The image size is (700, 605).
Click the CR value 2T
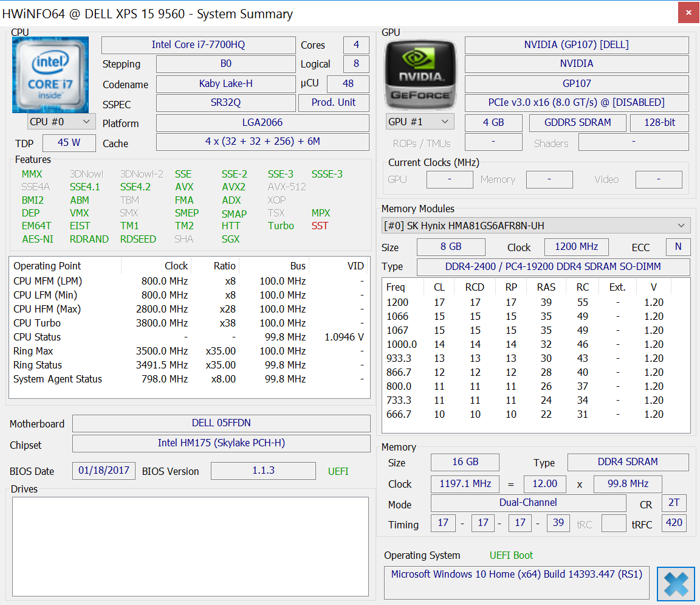(674, 503)
